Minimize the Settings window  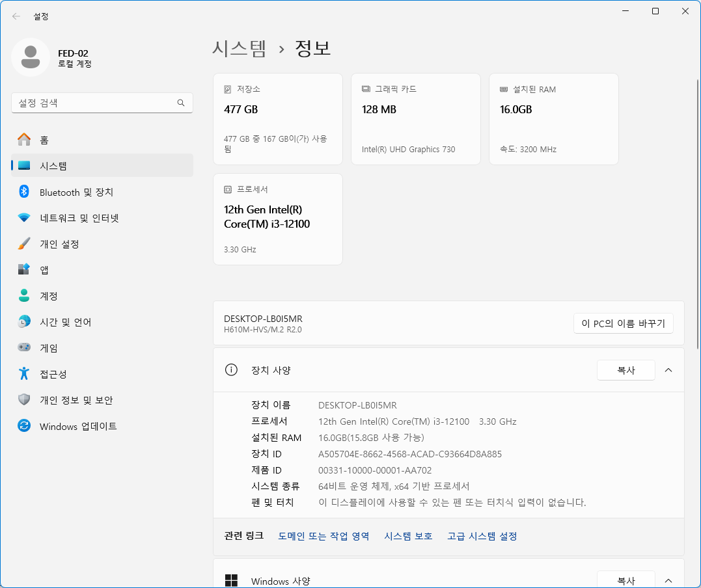coord(625,11)
